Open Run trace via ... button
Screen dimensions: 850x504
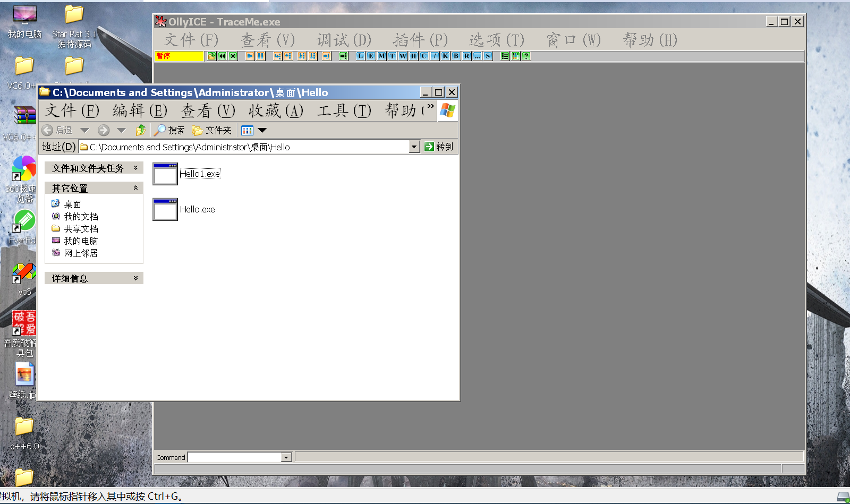[x=477, y=56]
